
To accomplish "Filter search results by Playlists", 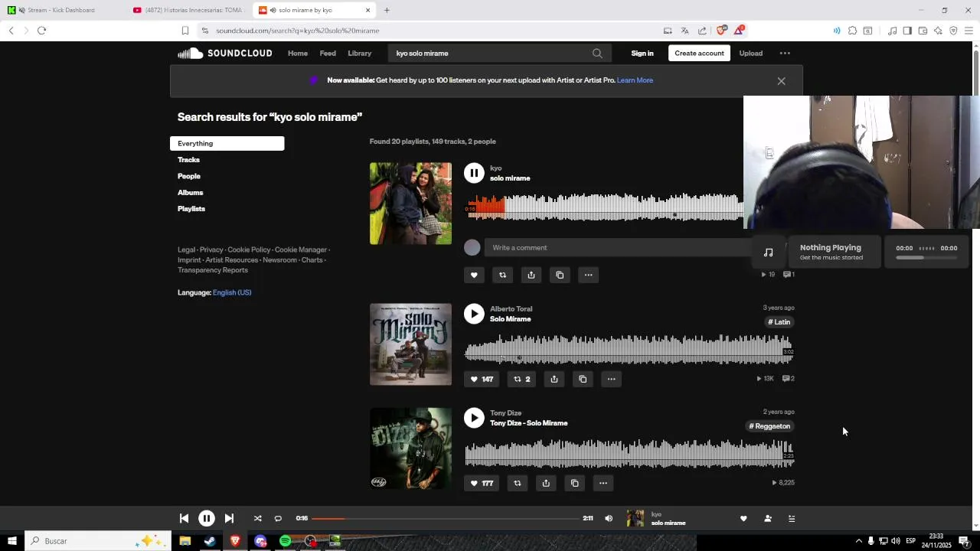I will 191,209.
